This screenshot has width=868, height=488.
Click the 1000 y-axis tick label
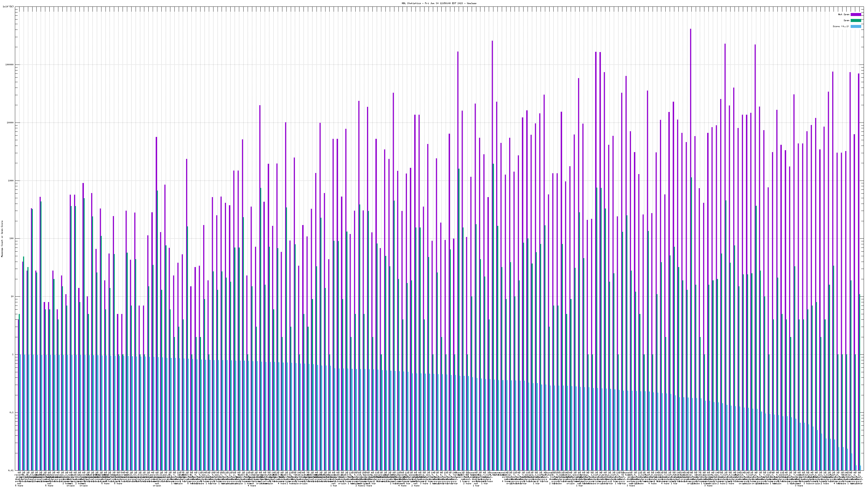11,181
